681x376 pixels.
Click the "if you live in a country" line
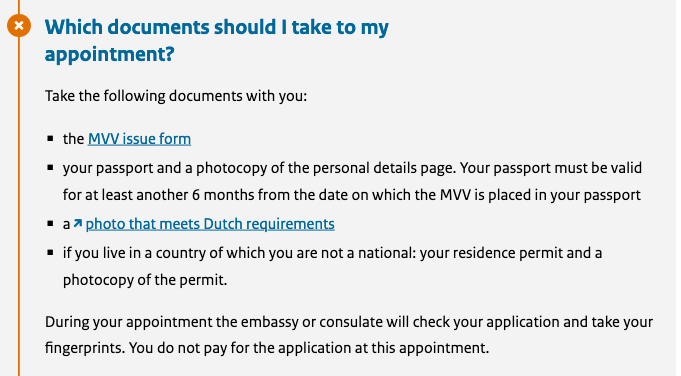[332, 253]
